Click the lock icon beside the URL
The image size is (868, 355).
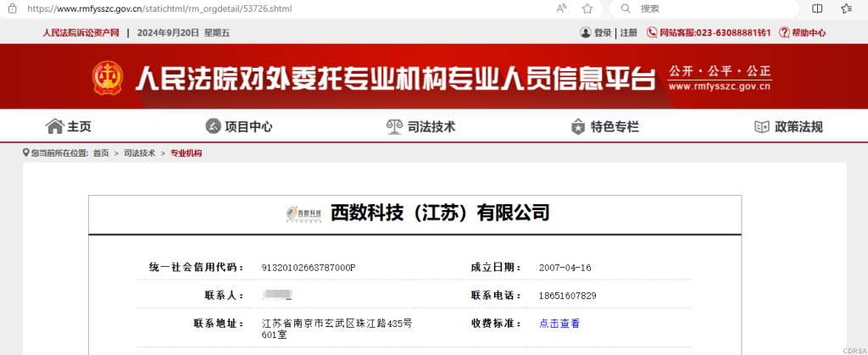(x=12, y=8)
